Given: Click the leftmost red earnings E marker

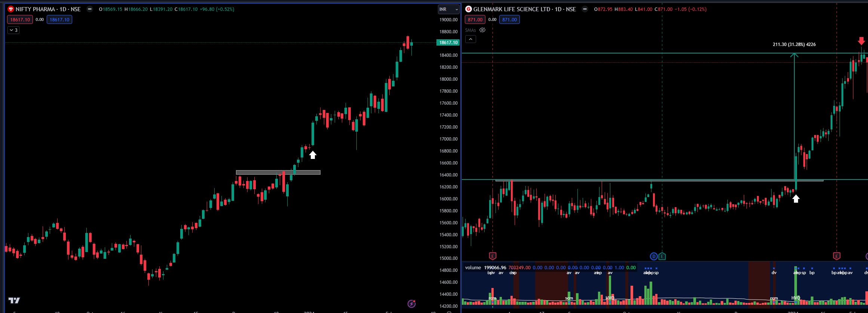Looking at the screenshot, I should point(493,256).
